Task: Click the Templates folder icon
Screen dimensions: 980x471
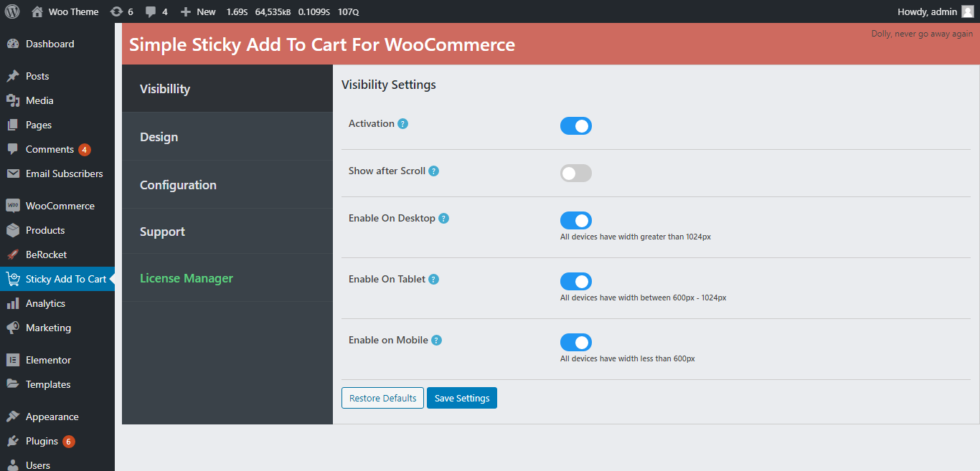Action: [x=13, y=384]
